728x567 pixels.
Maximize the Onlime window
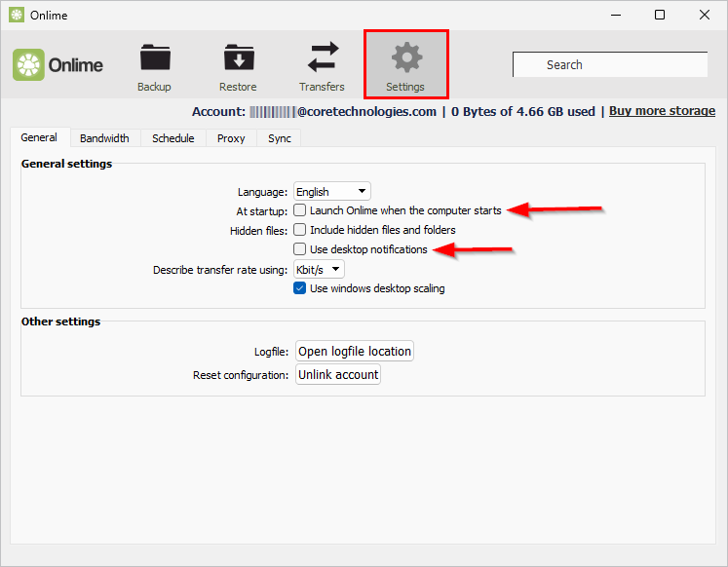tap(659, 15)
